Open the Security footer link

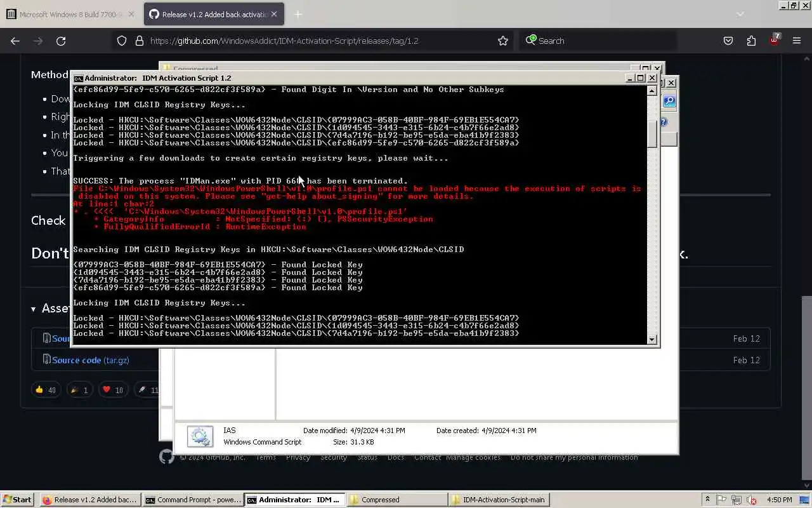coord(334,457)
